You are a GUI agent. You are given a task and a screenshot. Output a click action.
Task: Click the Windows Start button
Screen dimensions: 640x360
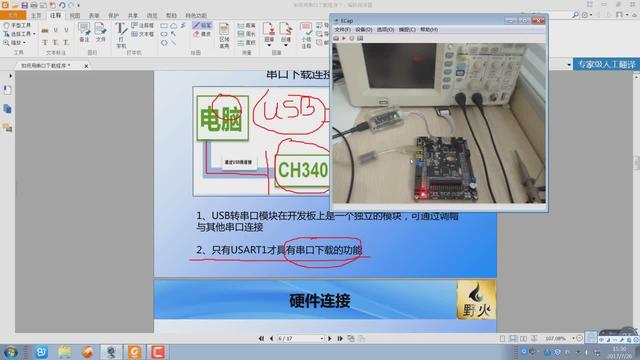click(x=10, y=351)
